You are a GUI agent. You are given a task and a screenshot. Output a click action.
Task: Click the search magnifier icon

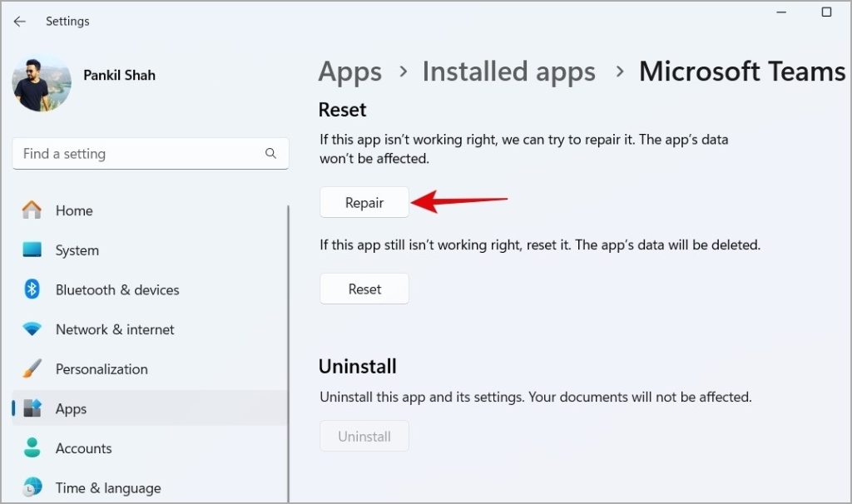[270, 154]
